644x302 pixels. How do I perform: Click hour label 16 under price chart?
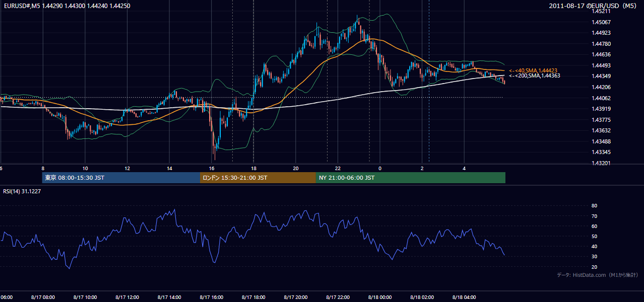pos(212,168)
